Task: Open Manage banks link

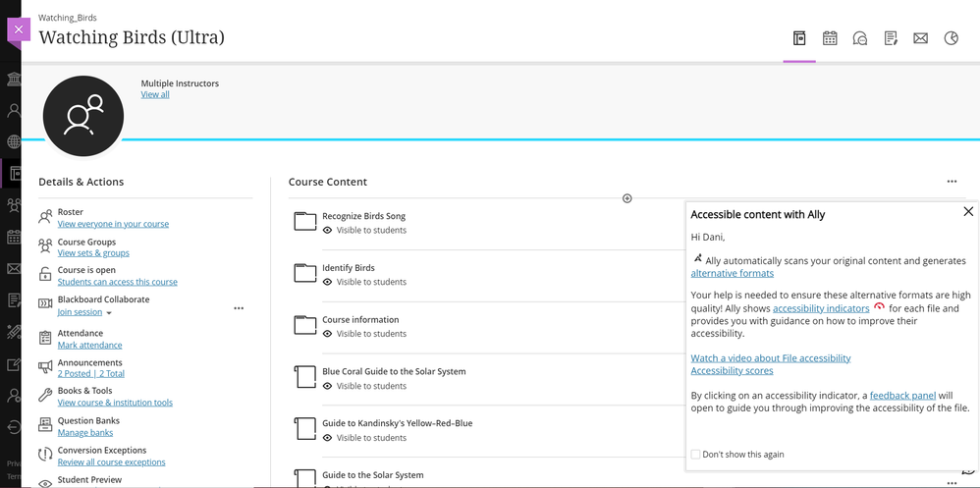Action: tap(85, 432)
